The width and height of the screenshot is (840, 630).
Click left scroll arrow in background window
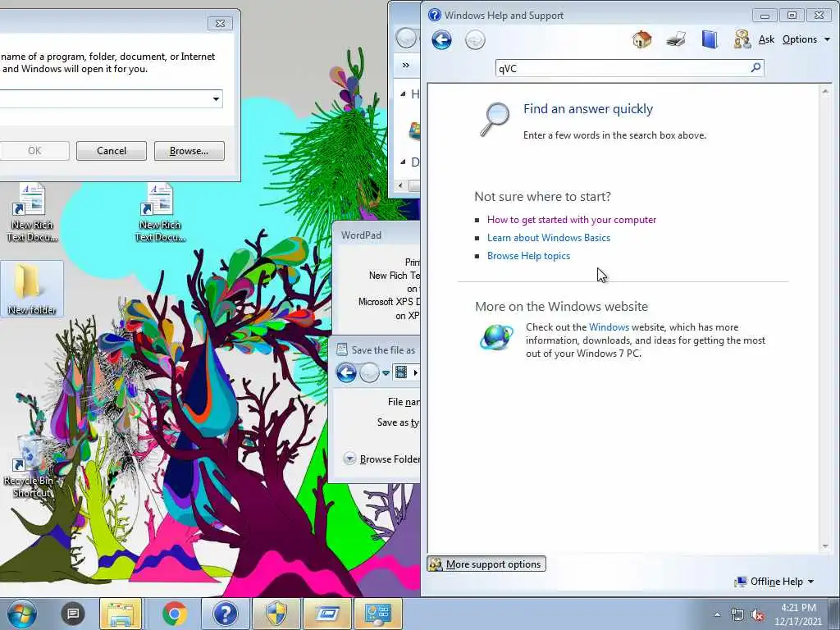pyautogui.click(x=400, y=185)
